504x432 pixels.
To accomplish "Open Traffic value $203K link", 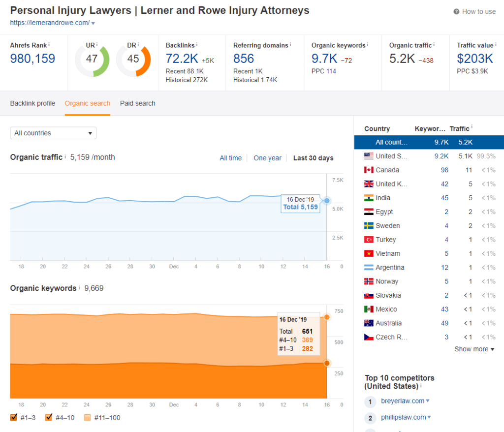I will click(x=475, y=59).
